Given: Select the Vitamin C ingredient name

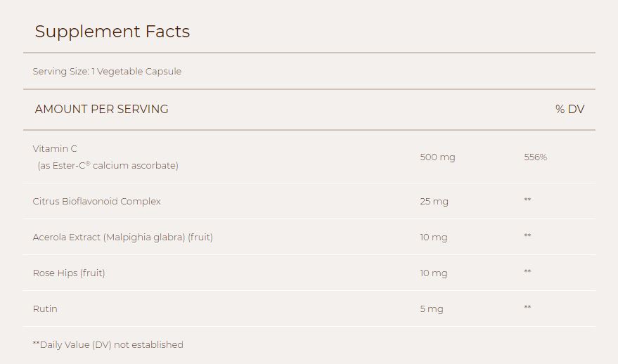Looking at the screenshot, I should (x=55, y=149).
